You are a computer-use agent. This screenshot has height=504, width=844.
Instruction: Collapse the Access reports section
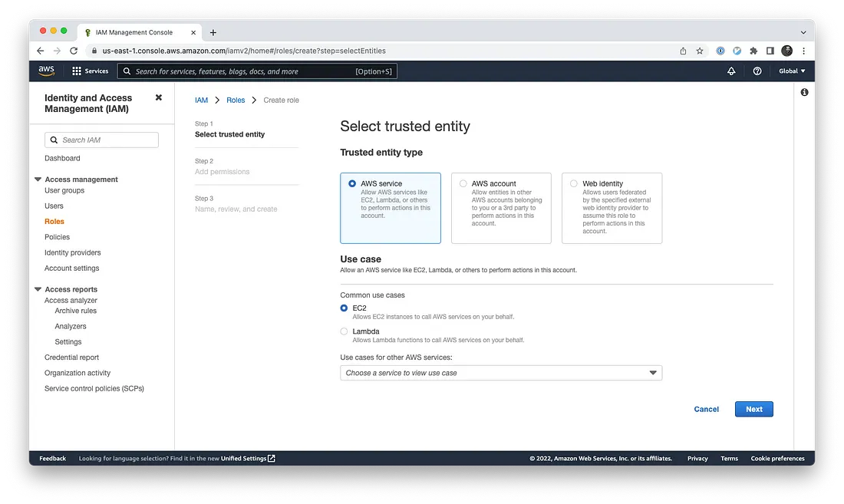38,289
